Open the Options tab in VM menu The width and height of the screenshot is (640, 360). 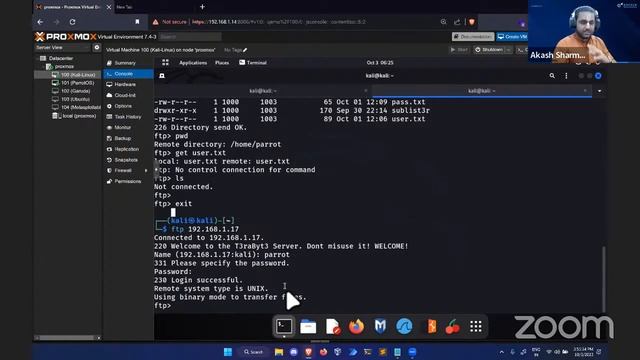123,106
